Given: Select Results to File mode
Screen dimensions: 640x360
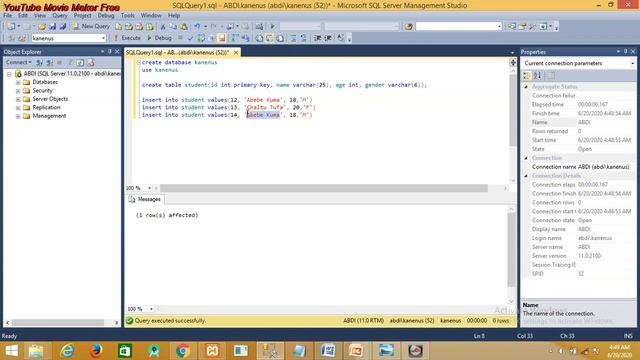Looking at the screenshot, I should (x=280, y=38).
